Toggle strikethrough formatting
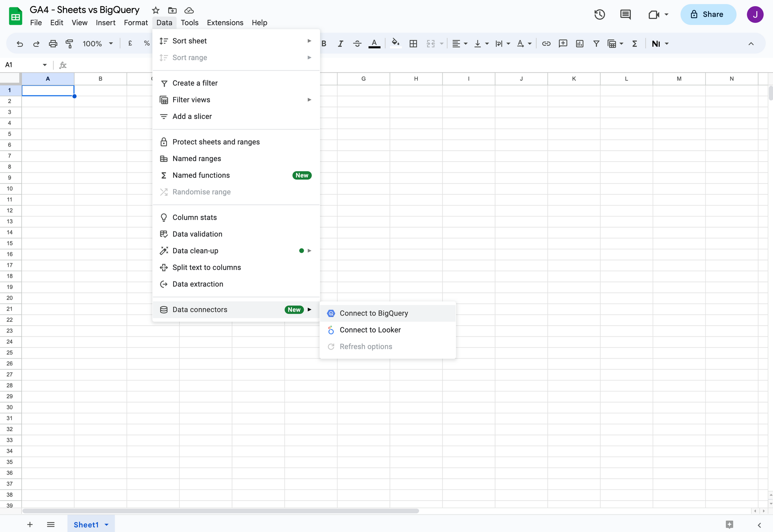The height and width of the screenshot is (532, 773). [x=357, y=44]
